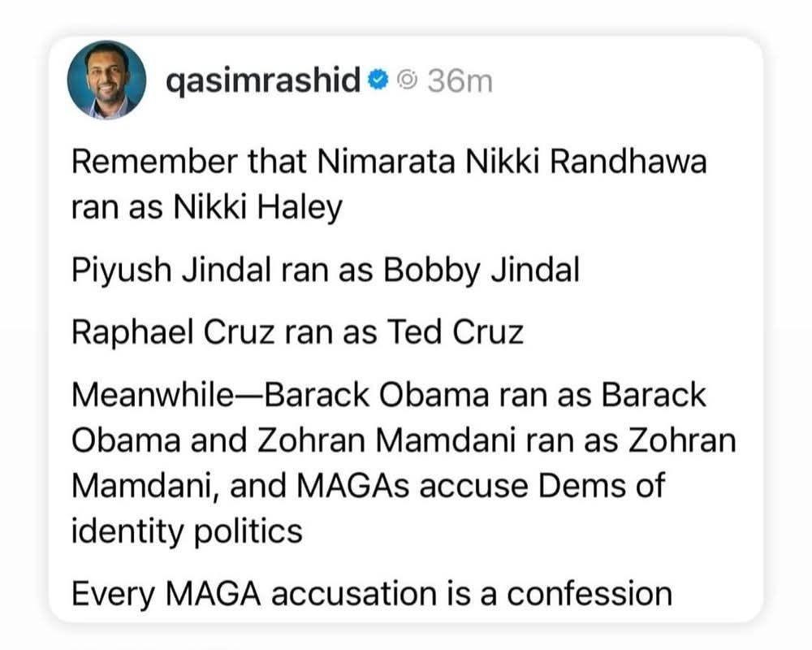Click the word Meanwhile
This screenshot has height=650, width=812.
point(153,395)
